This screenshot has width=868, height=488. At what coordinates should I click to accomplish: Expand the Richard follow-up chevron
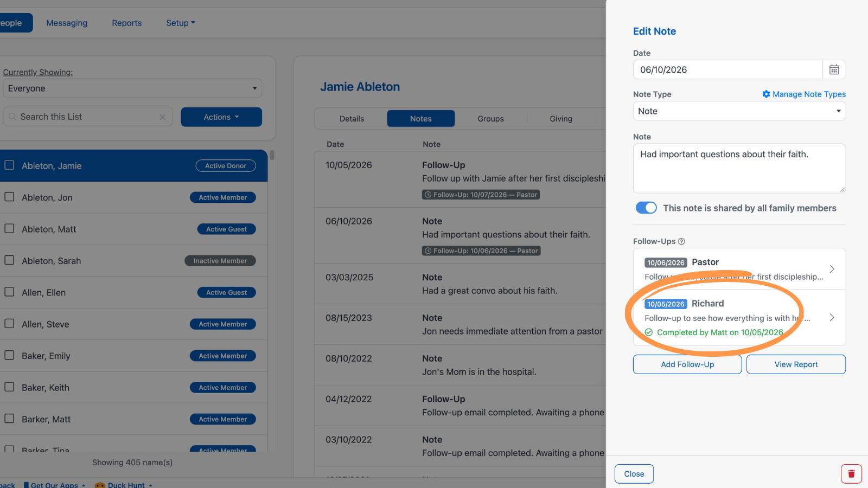coord(832,318)
